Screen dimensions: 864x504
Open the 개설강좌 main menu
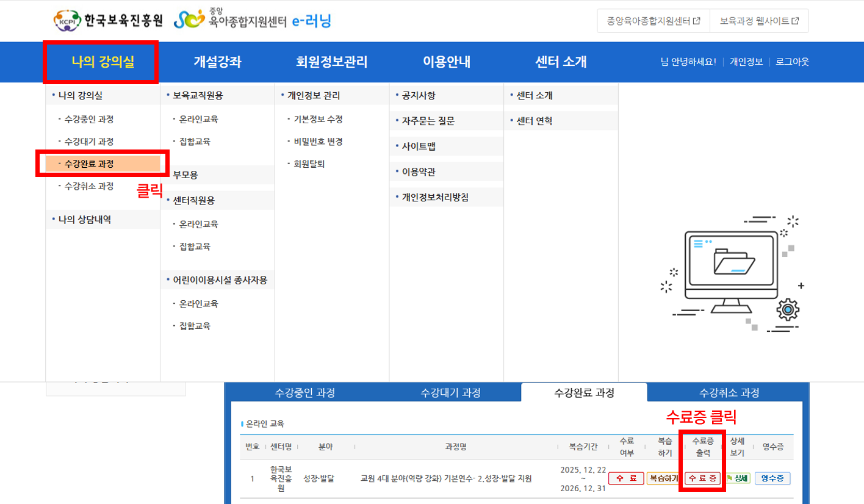click(217, 62)
